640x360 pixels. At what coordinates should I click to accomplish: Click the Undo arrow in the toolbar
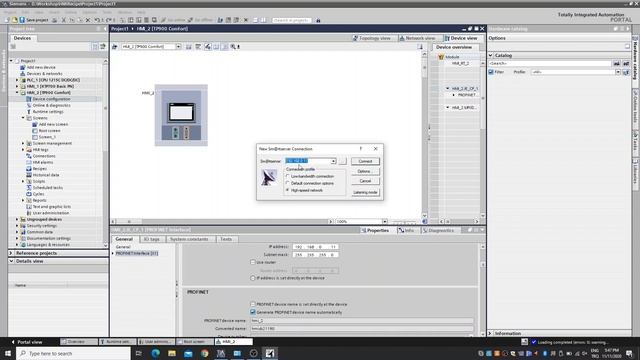(97, 20)
